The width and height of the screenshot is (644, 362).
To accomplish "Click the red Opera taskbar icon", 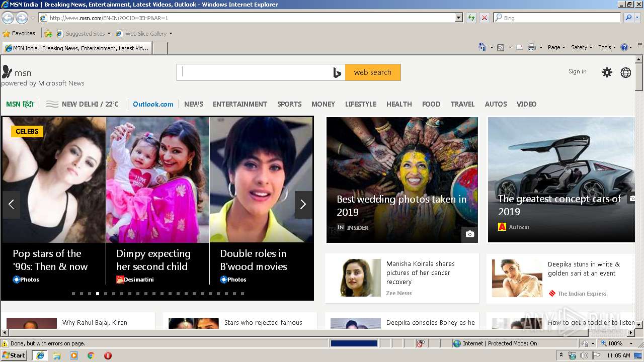I will pos(108,355).
